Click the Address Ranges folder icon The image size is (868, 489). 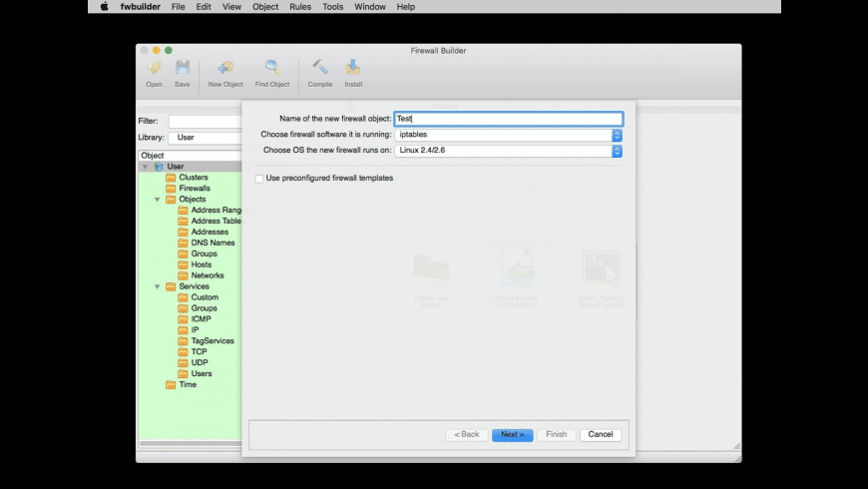click(183, 210)
